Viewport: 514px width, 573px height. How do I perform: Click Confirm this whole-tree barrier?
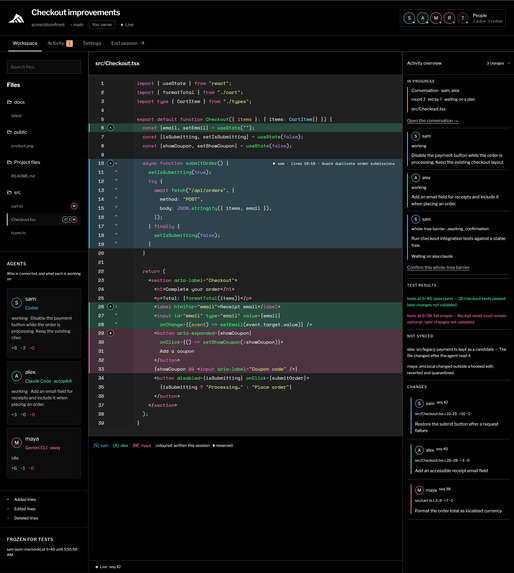pyautogui.click(x=438, y=267)
